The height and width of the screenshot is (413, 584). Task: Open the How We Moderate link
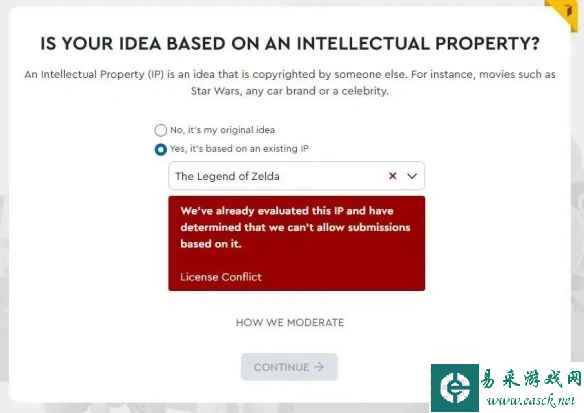pos(290,323)
